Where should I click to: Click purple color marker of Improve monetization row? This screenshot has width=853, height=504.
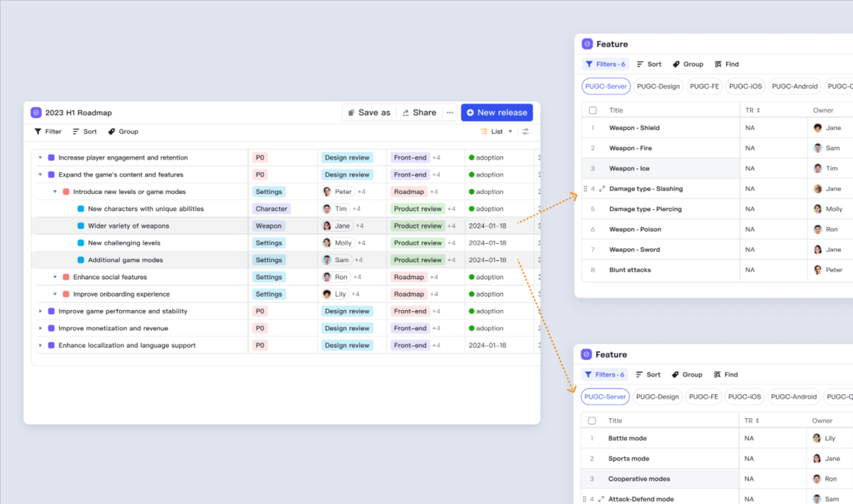pos(52,328)
